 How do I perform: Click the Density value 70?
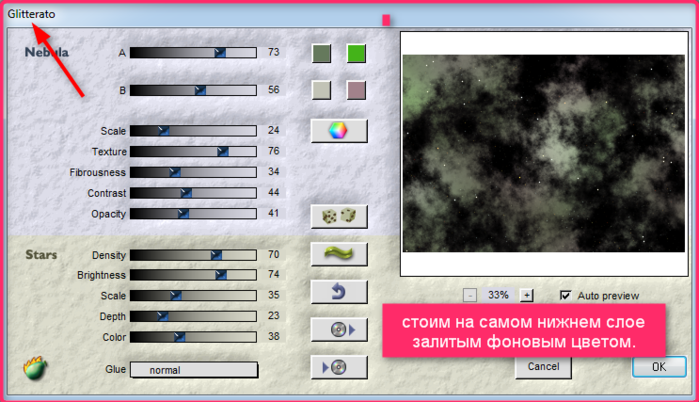tap(274, 254)
